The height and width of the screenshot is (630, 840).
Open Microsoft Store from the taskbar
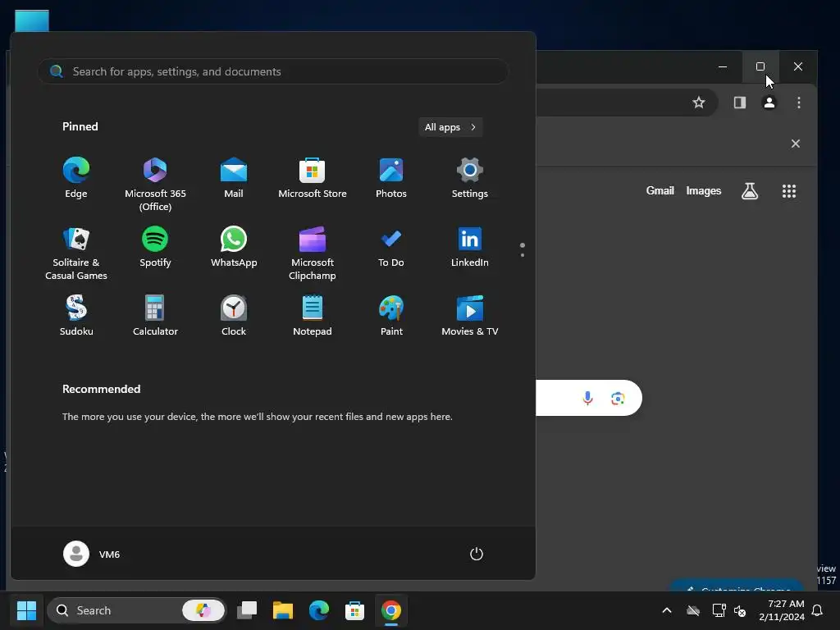(354, 610)
